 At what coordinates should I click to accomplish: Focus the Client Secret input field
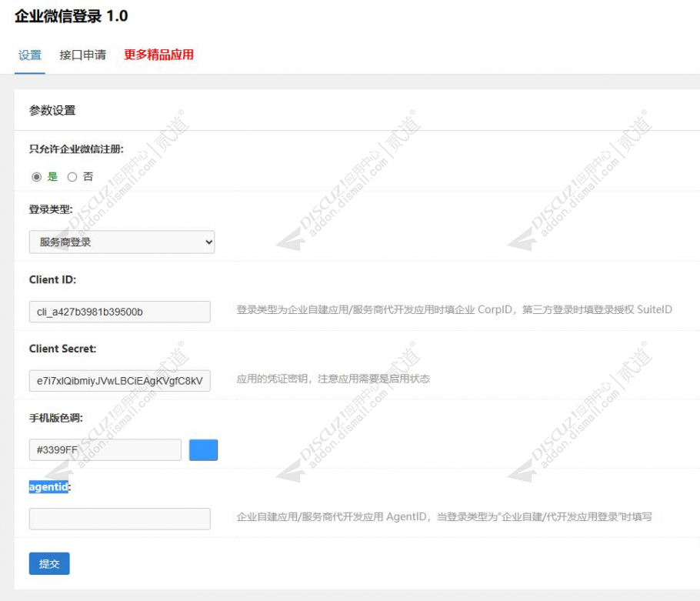(120, 381)
